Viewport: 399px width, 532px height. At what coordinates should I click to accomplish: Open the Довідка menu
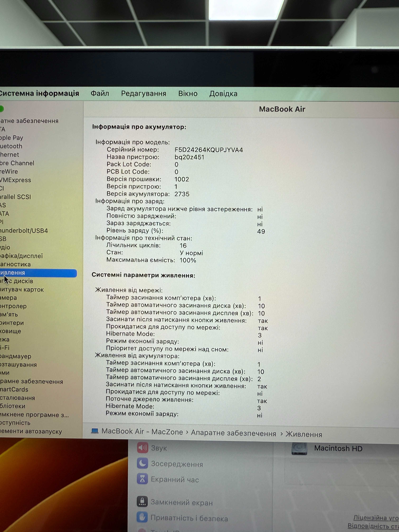223,94
